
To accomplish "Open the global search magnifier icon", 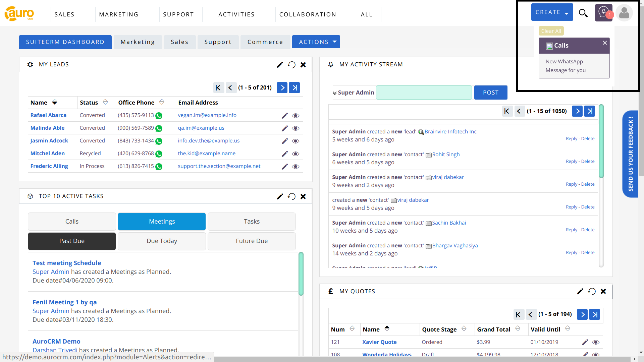I will (x=583, y=13).
